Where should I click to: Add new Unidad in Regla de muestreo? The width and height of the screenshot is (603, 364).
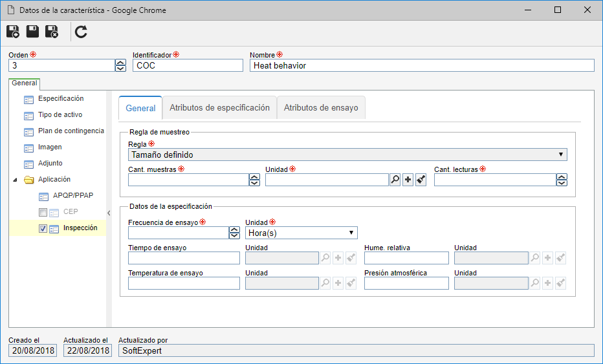click(408, 180)
